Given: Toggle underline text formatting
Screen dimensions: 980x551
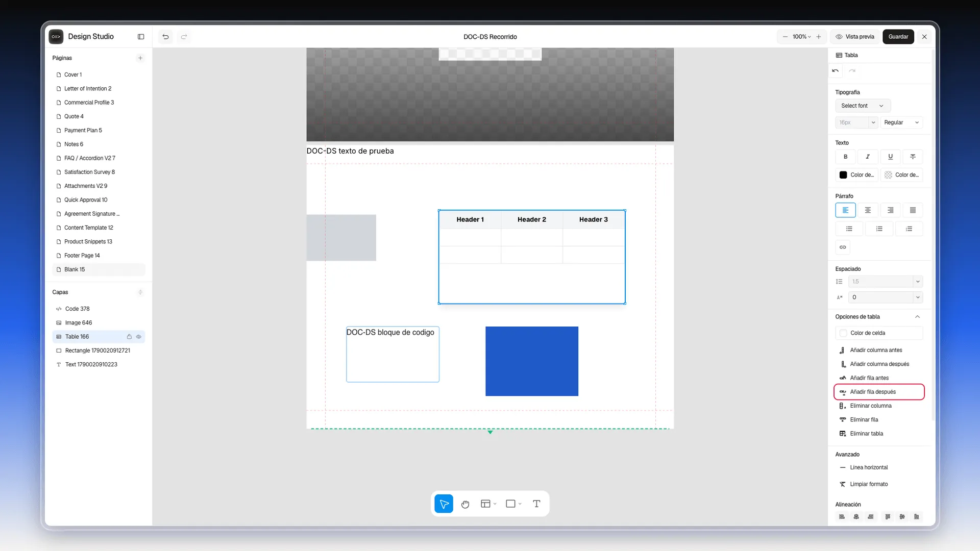Looking at the screenshot, I should (x=890, y=157).
